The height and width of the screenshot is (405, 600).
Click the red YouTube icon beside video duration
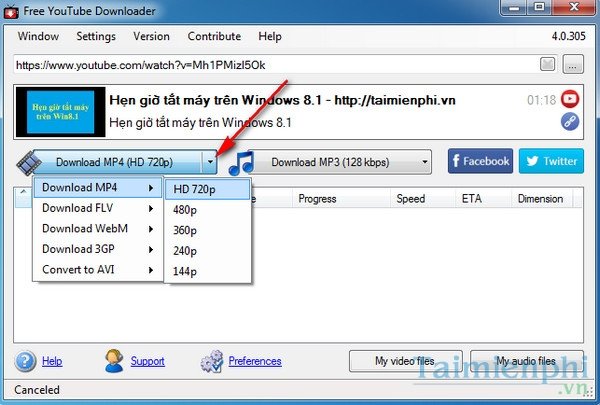point(570,100)
